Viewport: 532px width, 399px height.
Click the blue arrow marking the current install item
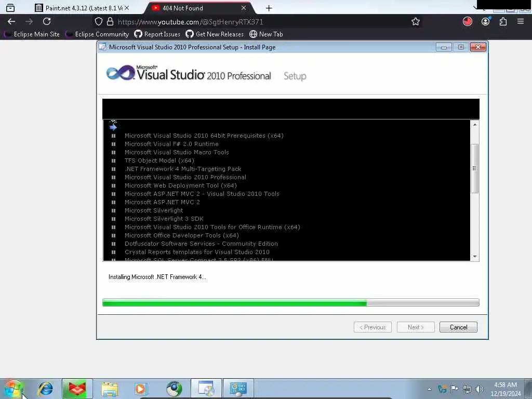pos(113,127)
